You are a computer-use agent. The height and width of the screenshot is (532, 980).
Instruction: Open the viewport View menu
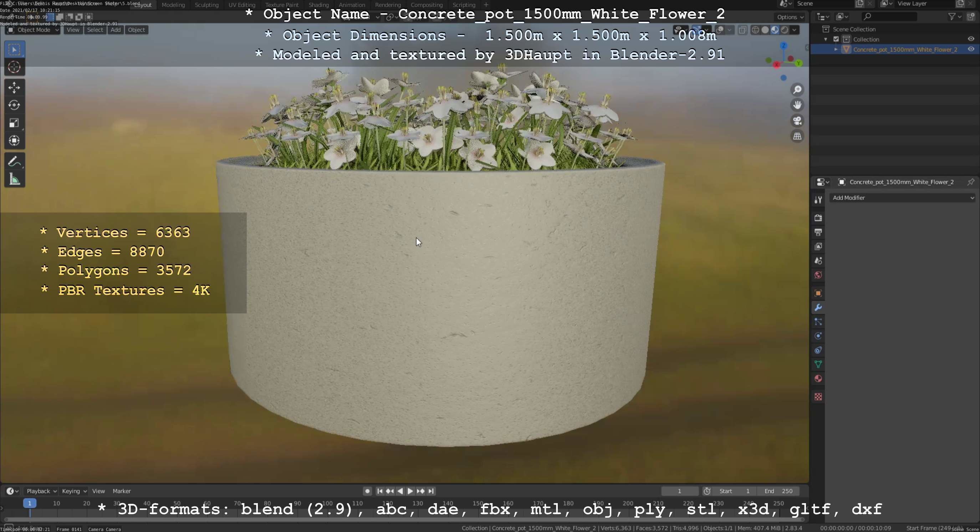click(x=73, y=30)
